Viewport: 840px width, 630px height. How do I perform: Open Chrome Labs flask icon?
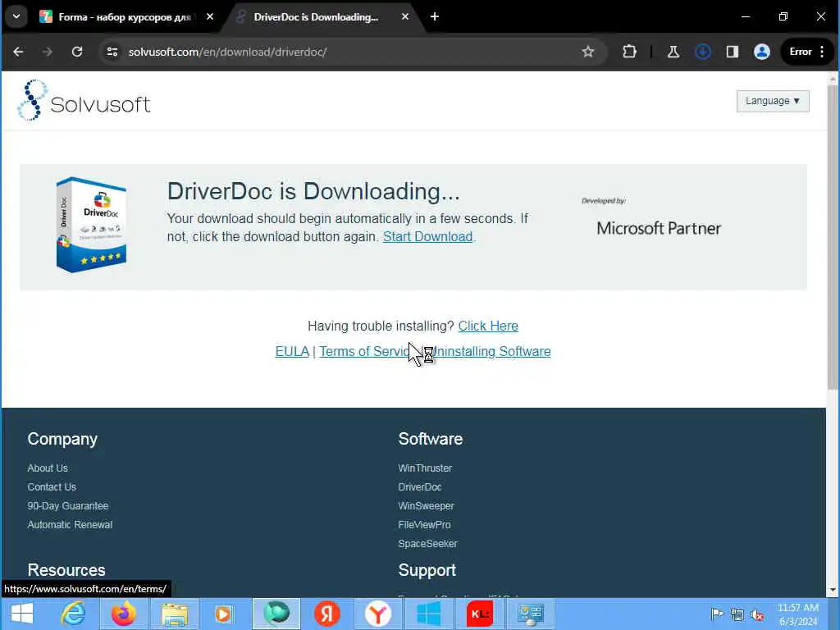click(673, 52)
